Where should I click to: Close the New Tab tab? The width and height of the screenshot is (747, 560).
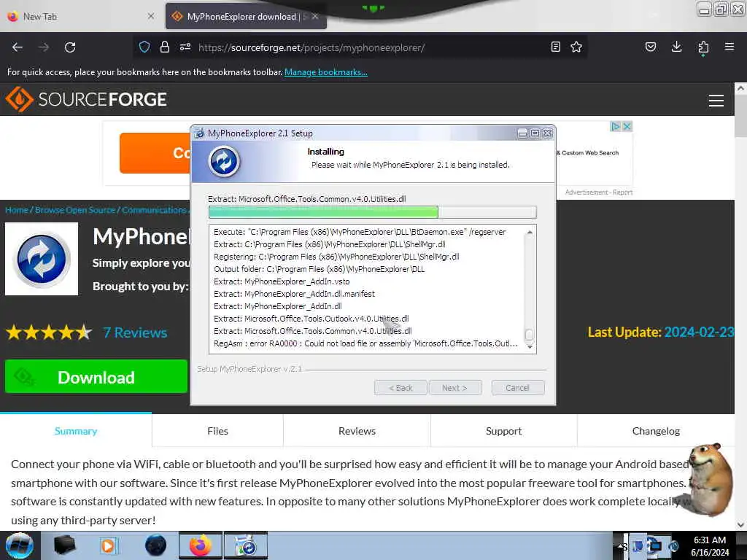151,16
